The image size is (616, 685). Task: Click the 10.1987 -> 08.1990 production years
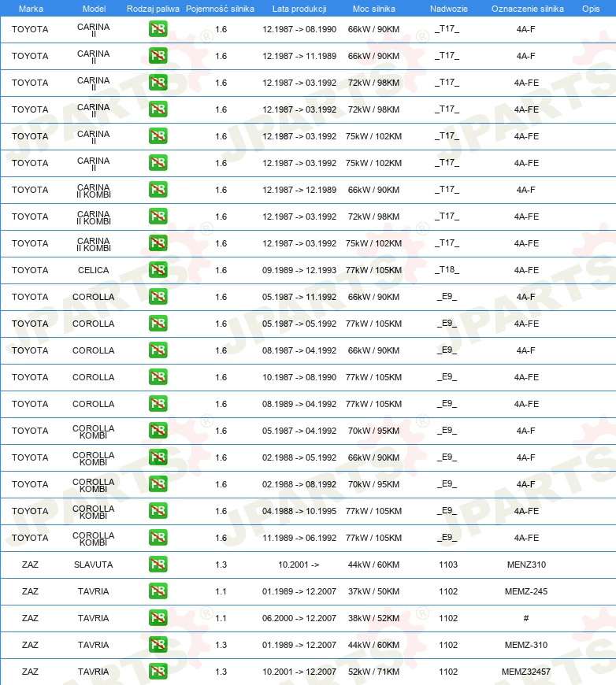(299, 377)
